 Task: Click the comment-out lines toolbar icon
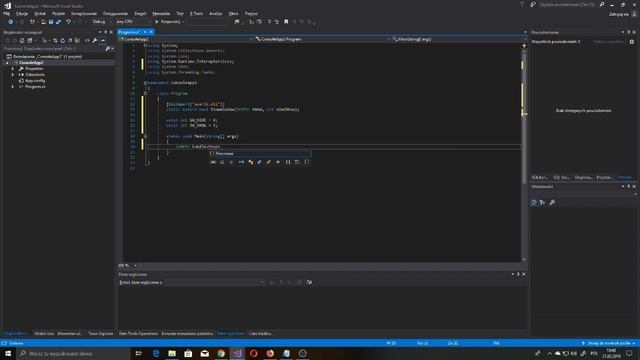coord(269,22)
